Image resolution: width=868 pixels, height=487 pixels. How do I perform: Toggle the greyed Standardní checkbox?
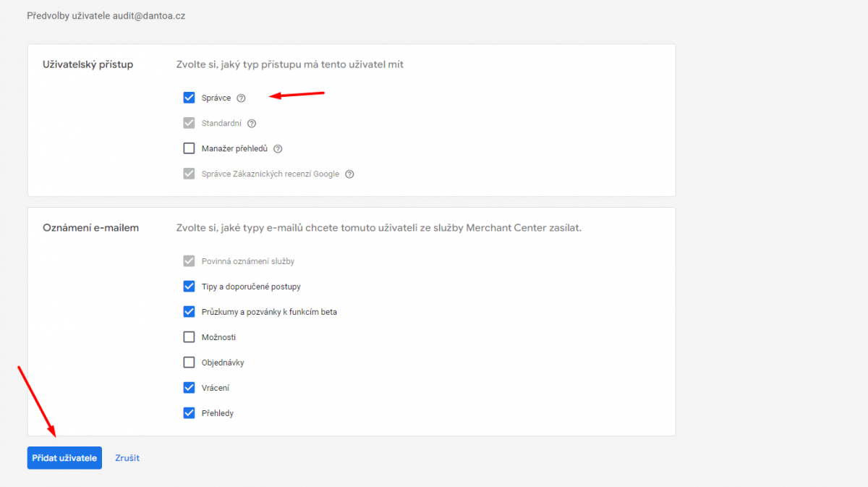pyautogui.click(x=190, y=123)
